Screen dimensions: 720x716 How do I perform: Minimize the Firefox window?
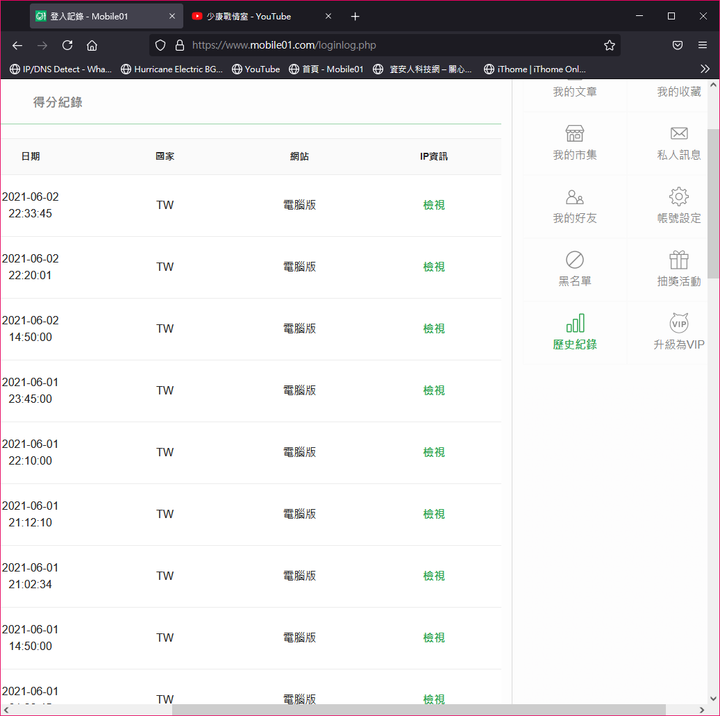[x=639, y=16]
